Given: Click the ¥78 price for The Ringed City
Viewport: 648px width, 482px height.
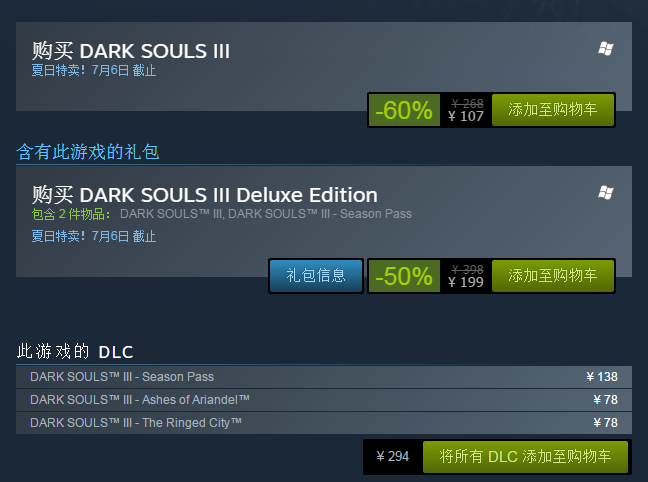Looking at the screenshot, I should (x=605, y=423).
